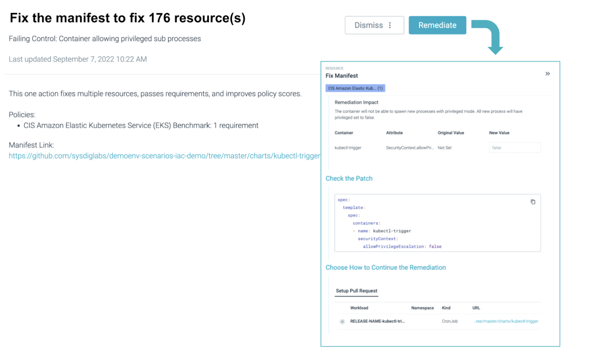
Task: Open the three-dot menu beside Dismiss
Action: (390, 25)
